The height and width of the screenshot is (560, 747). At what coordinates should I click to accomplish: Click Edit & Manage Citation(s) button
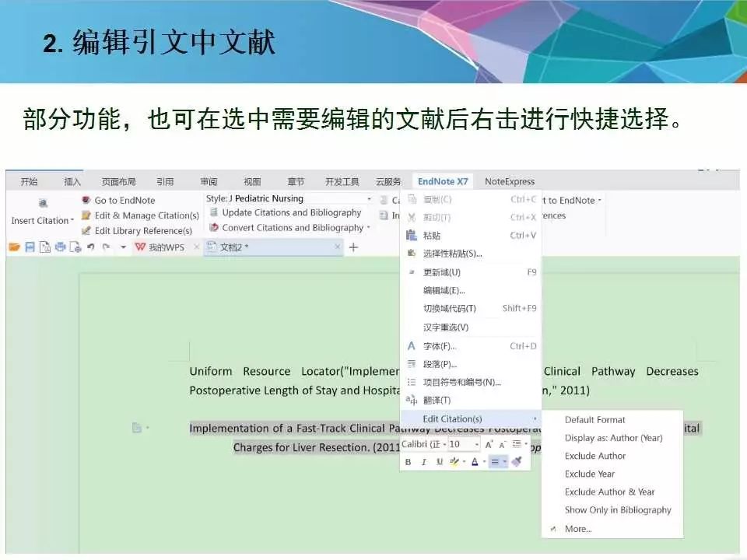(140, 215)
